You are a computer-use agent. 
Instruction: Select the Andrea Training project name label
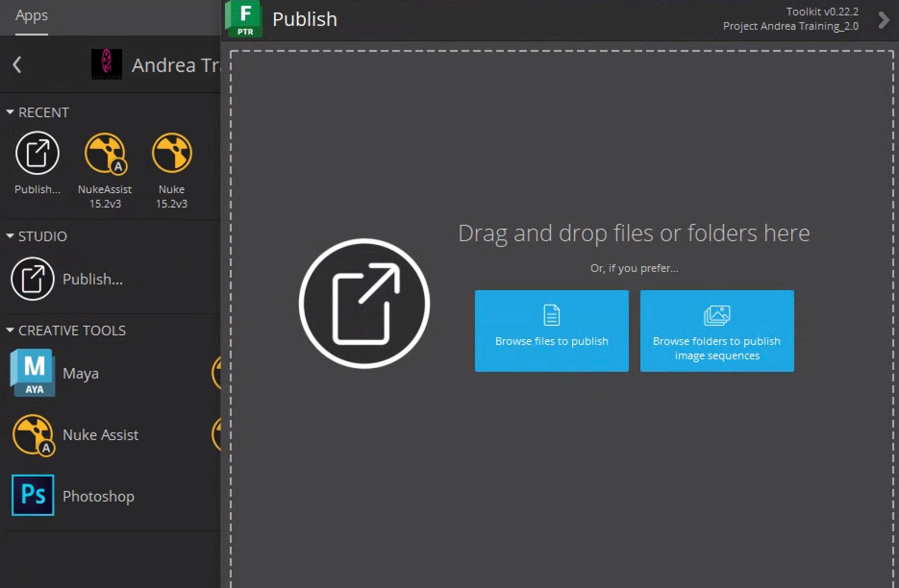[x=175, y=65]
